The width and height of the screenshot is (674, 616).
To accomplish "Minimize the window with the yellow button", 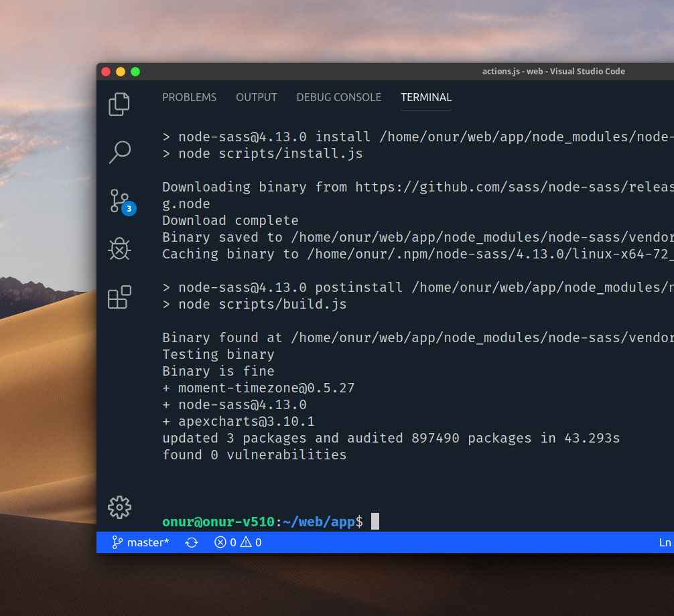I will click(121, 71).
